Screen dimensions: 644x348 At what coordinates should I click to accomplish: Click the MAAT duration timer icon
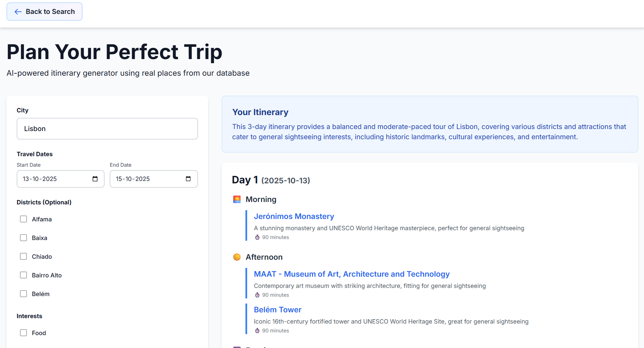[x=257, y=295]
